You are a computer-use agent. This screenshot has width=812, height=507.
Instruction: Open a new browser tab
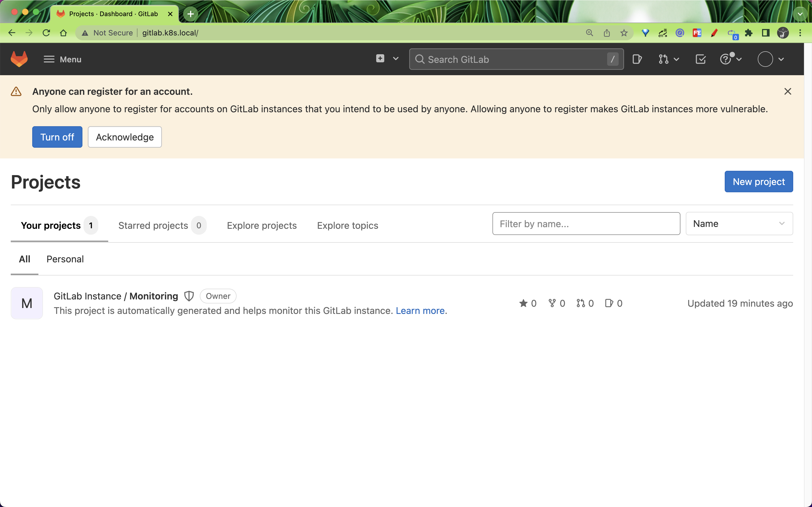(x=190, y=14)
